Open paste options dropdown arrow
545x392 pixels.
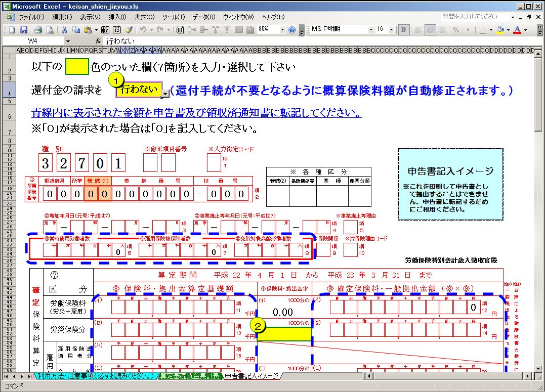point(96,29)
